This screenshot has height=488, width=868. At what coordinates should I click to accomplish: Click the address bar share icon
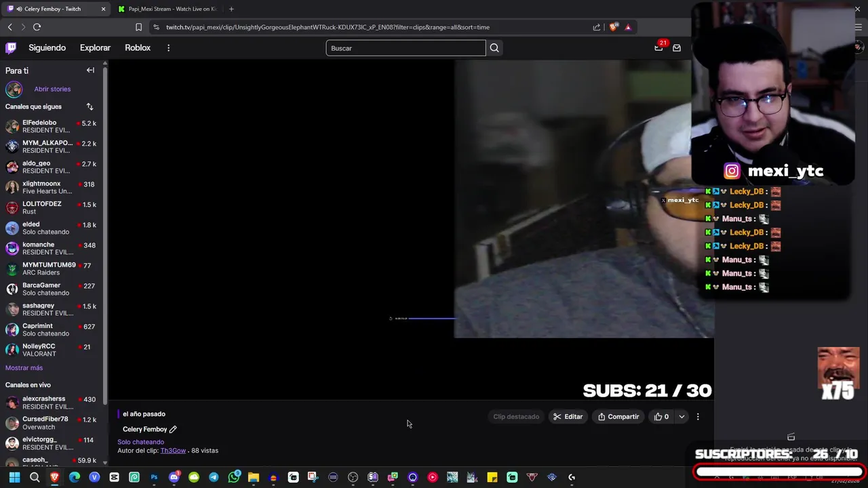pyautogui.click(x=597, y=27)
